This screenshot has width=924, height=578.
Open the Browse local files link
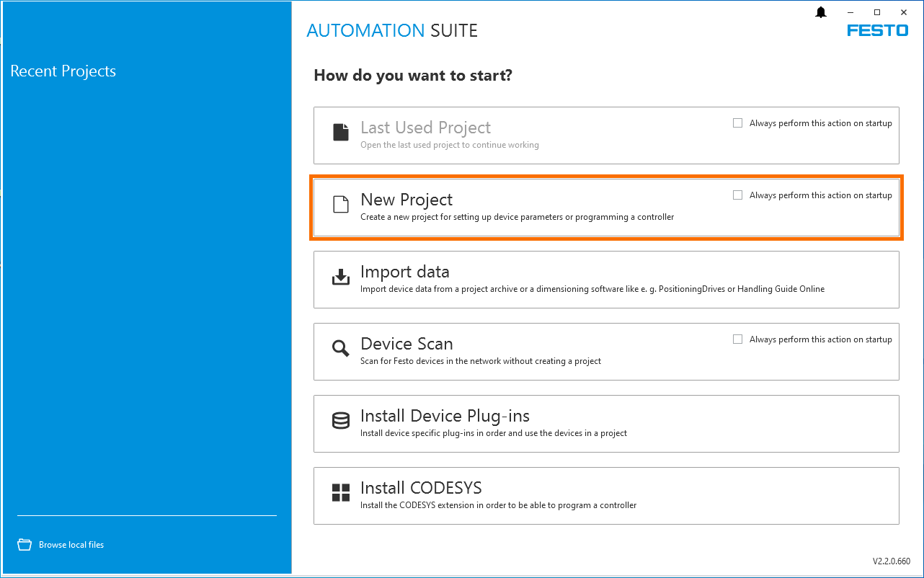point(71,545)
